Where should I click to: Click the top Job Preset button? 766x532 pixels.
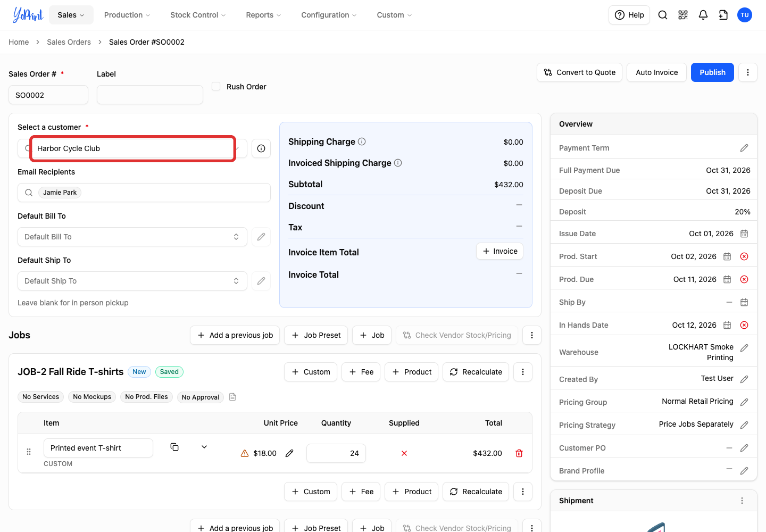[x=316, y=335]
